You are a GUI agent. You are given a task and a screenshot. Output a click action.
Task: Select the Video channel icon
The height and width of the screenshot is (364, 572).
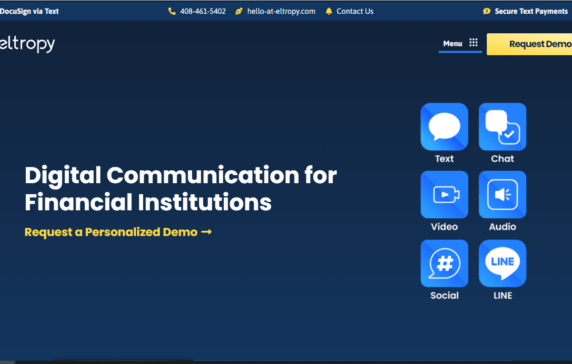[x=444, y=194]
